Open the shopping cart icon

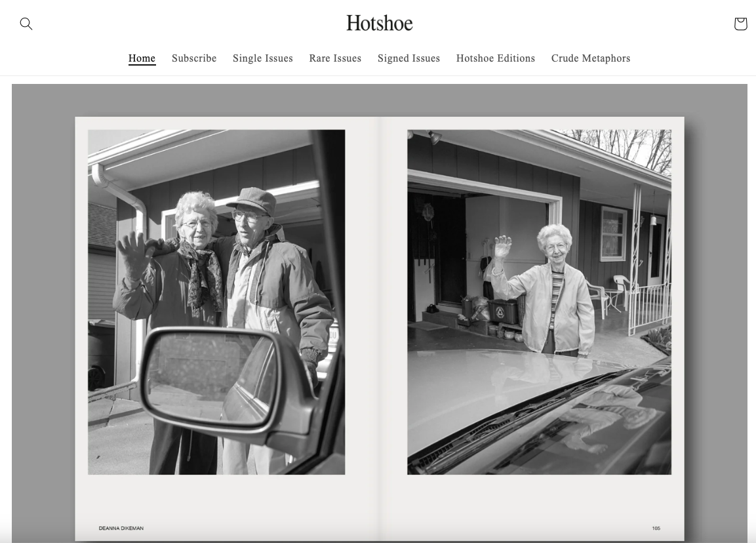tap(740, 24)
